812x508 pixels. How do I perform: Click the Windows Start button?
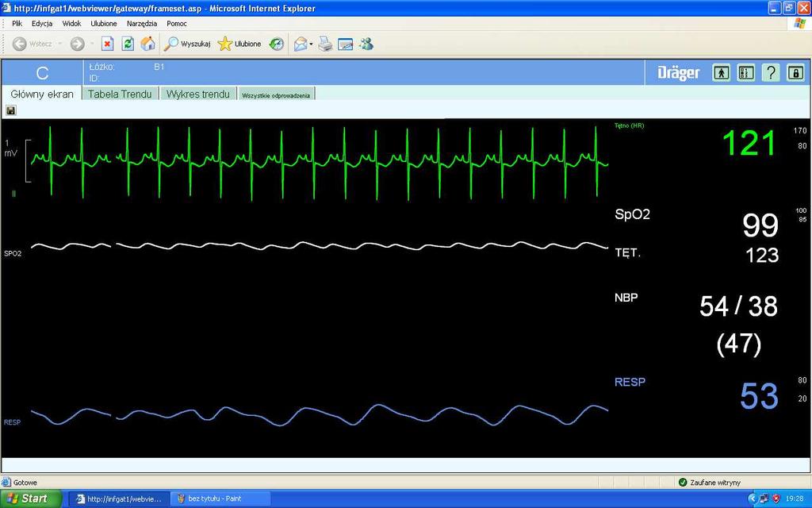coord(31,498)
